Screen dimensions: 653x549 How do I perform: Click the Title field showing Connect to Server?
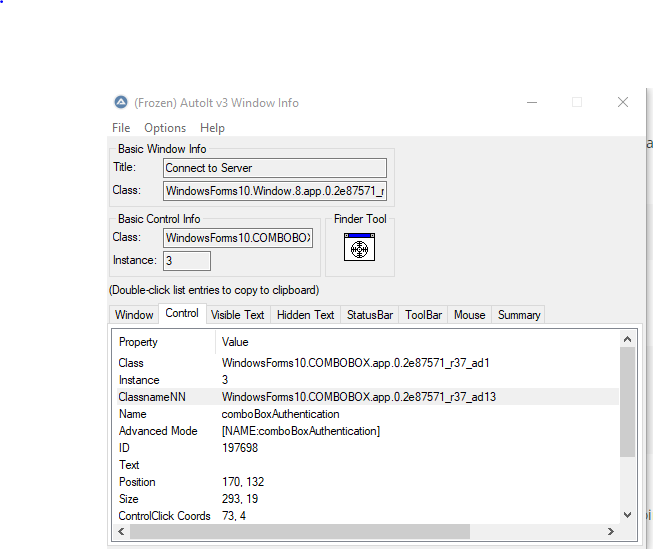[275, 168]
